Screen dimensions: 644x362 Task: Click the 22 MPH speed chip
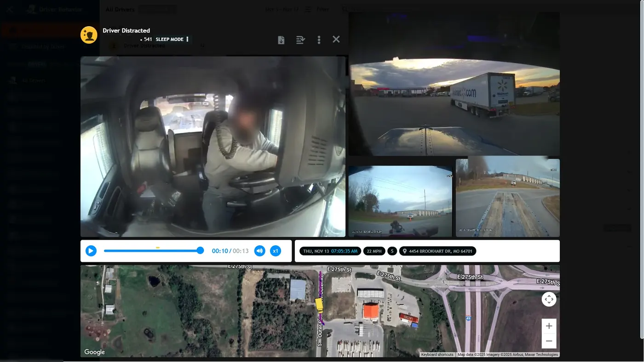coord(374,251)
